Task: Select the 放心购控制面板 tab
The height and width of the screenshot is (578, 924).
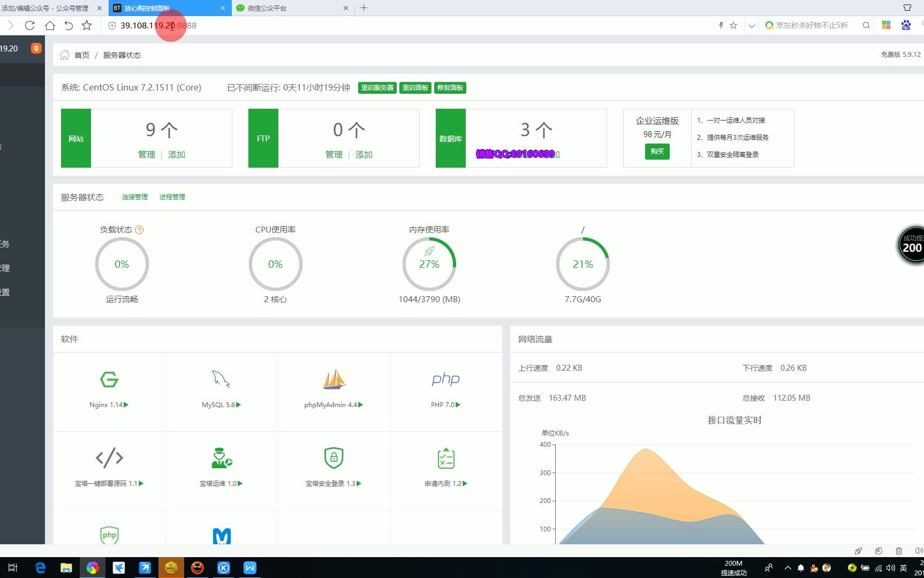Action: (x=170, y=8)
